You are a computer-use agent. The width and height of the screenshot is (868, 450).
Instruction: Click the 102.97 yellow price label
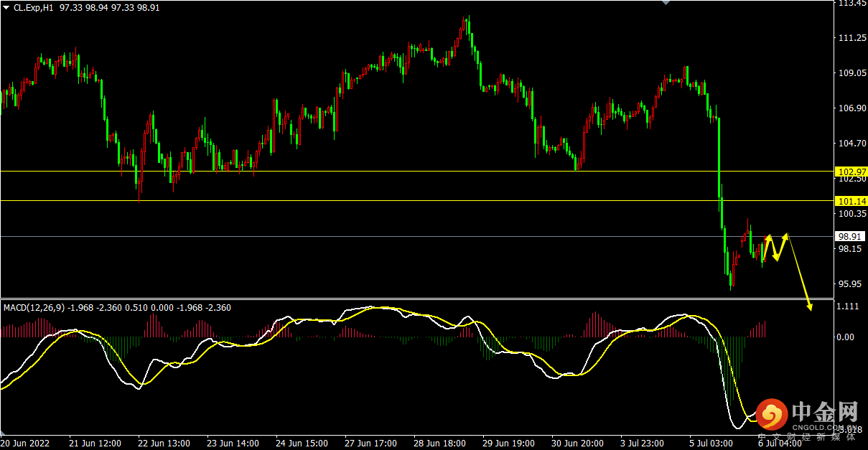tap(851, 172)
